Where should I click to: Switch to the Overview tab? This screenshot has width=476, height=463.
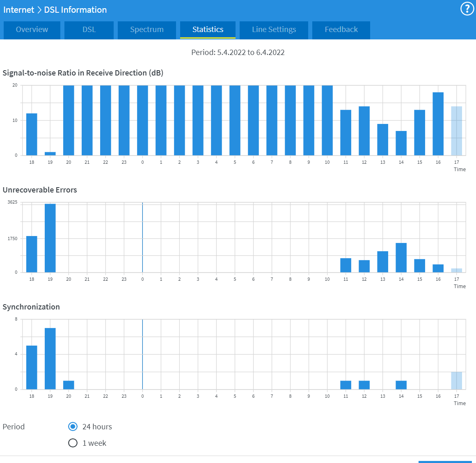pyautogui.click(x=32, y=30)
